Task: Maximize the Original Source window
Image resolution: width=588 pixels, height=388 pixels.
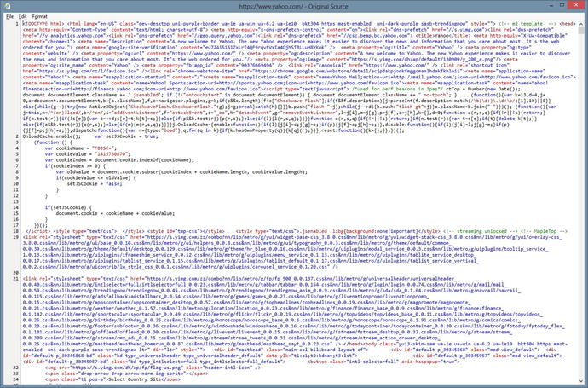Action: [562, 5]
